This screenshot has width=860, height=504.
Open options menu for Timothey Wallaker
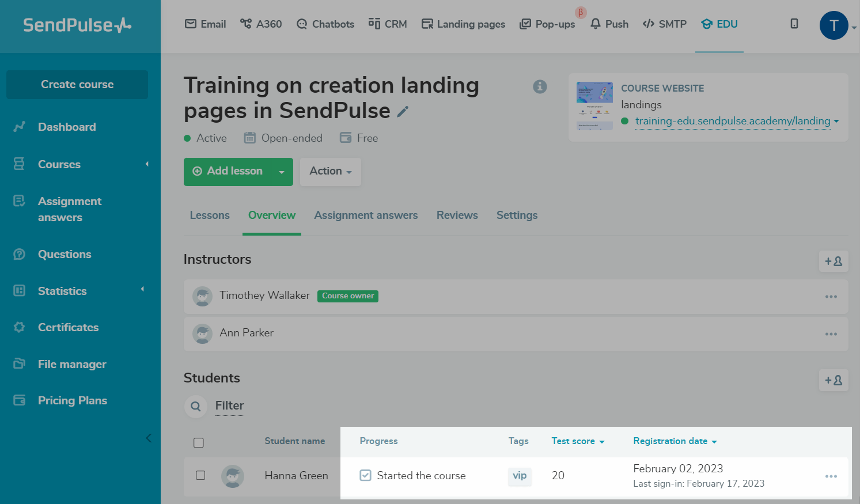point(831,297)
